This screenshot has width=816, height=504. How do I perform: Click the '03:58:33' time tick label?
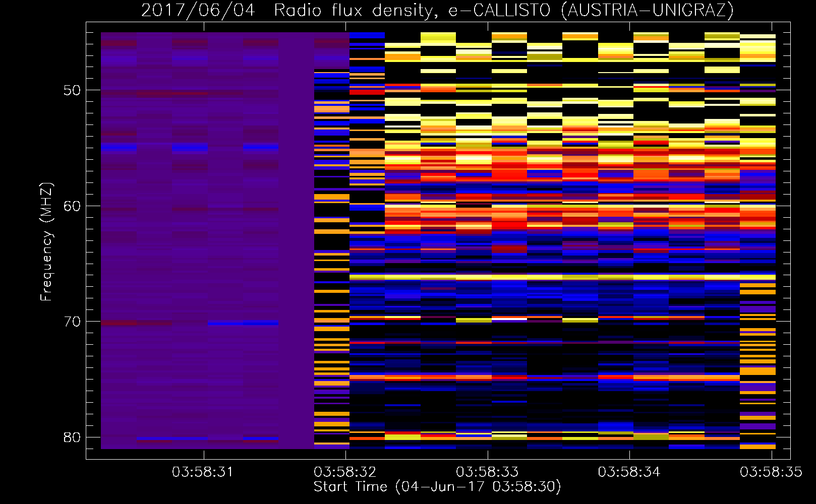pyautogui.click(x=487, y=472)
